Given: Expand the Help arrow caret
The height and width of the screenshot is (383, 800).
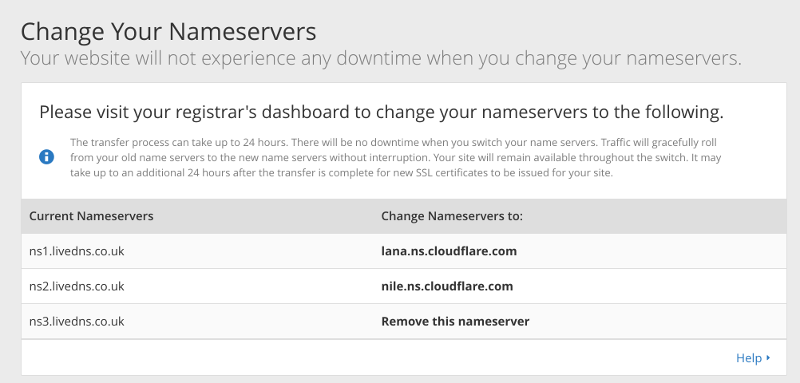Looking at the screenshot, I should [768, 358].
